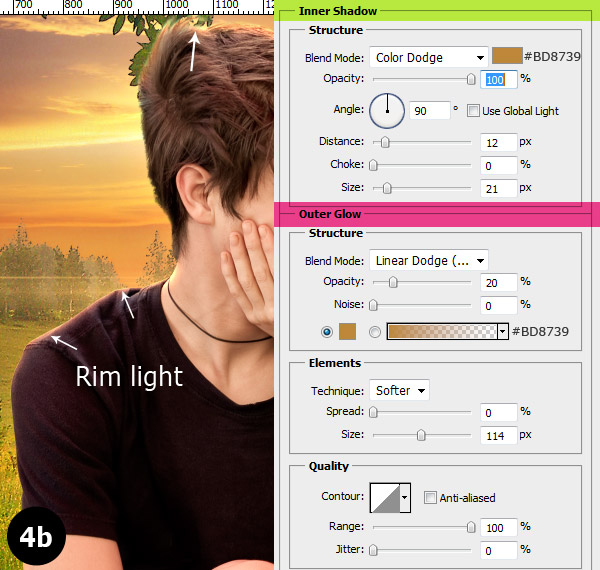Open the Contour picker dropdown arrow
The height and width of the screenshot is (570, 600).
point(405,497)
